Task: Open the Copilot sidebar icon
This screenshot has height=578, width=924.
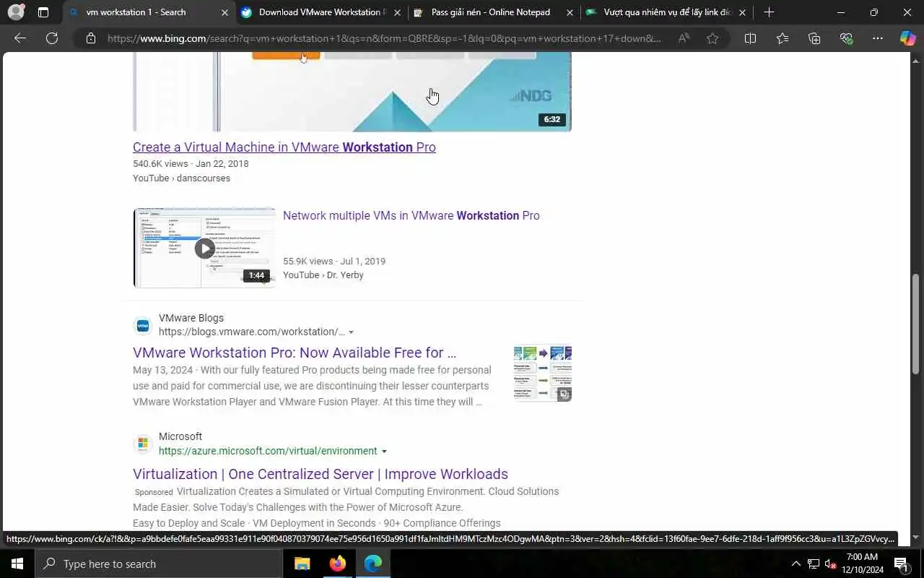Action: click(x=907, y=38)
